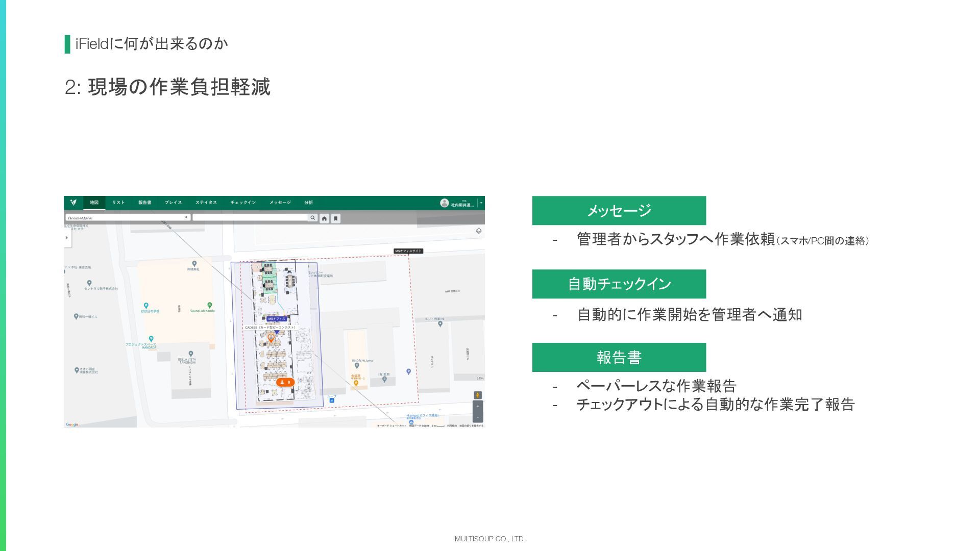980x551 pixels.
Task: Click the orange staff count marker
Action: click(x=285, y=382)
